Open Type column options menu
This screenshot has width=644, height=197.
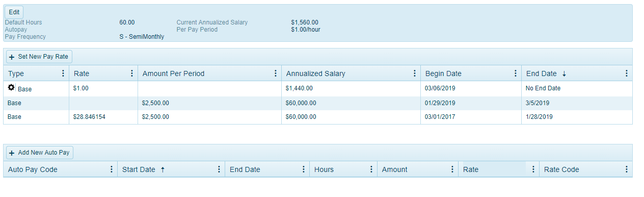pyautogui.click(x=63, y=73)
